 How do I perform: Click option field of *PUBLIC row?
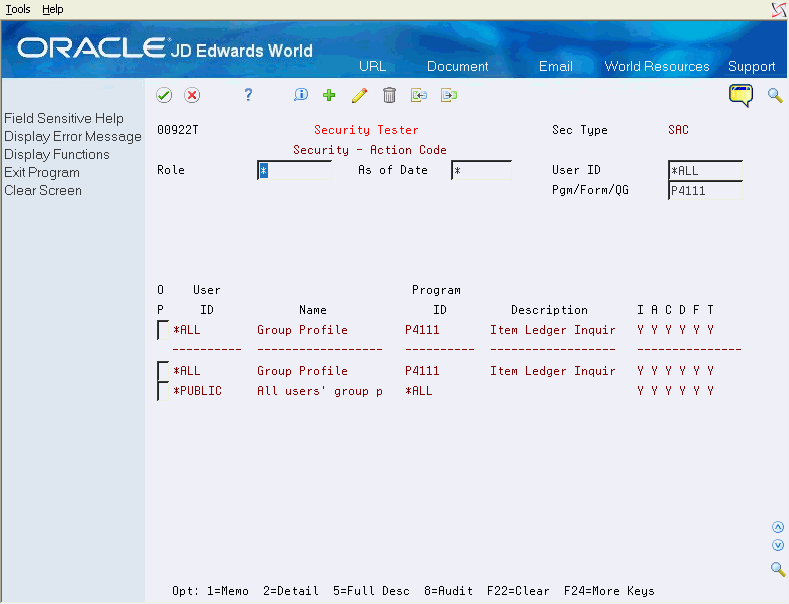(x=163, y=391)
